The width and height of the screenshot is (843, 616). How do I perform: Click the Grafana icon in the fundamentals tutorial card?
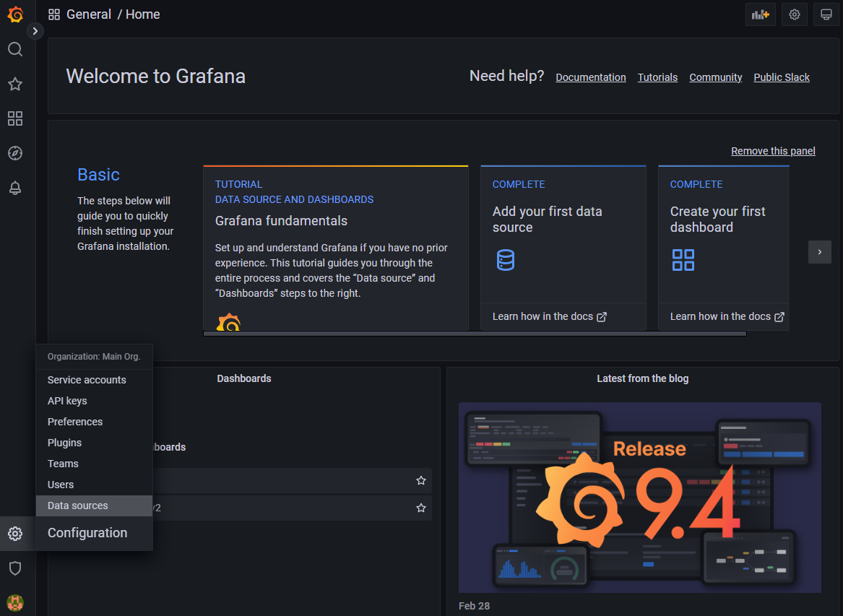point(228,321)
